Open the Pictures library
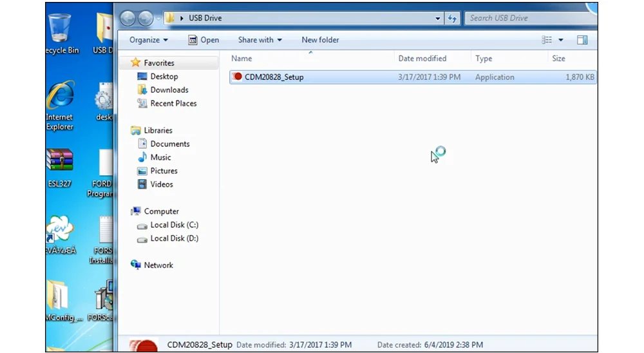This screenshot has height=353, width=644. click(x=164, y=171)
